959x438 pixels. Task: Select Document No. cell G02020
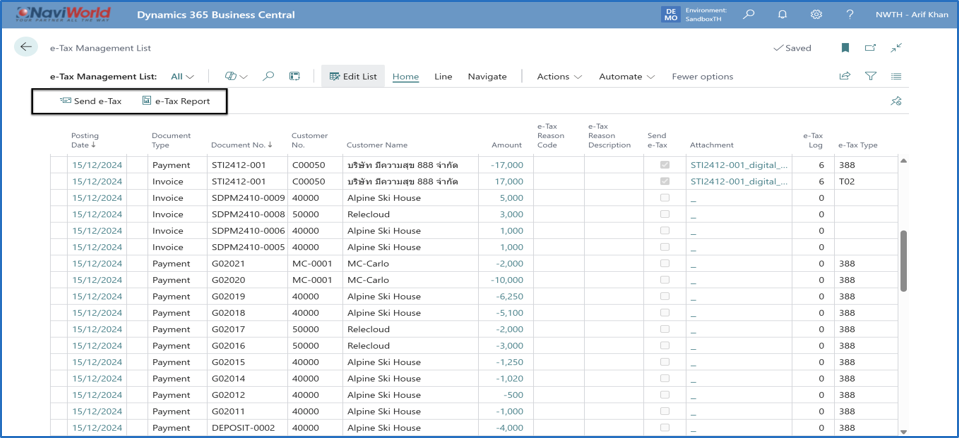click(248, 280)
